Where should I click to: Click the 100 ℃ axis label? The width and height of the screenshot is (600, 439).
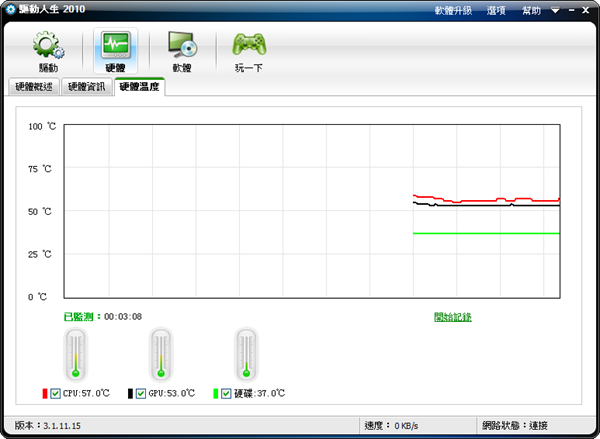[x=42, y=126]
